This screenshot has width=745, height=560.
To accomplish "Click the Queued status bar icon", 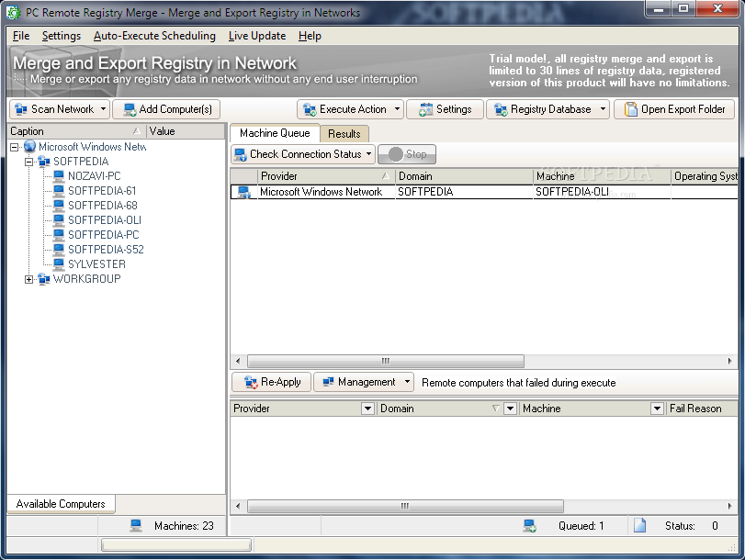I will point(530,526).
